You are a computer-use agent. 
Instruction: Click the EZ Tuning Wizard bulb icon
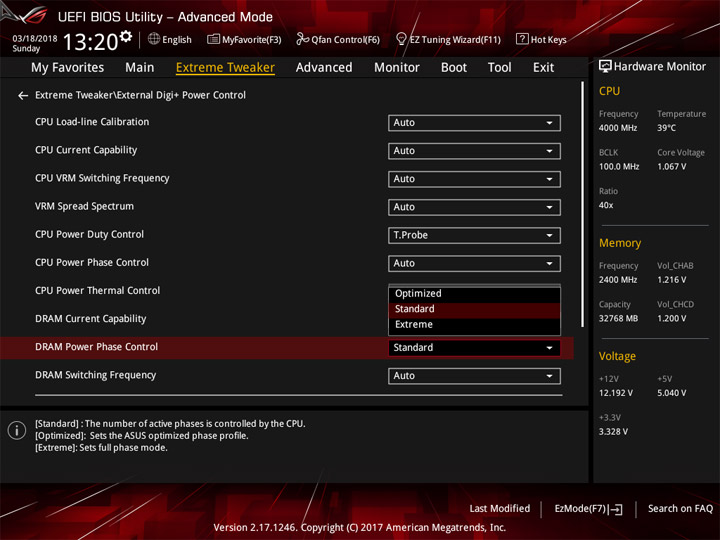click(401, 39)
